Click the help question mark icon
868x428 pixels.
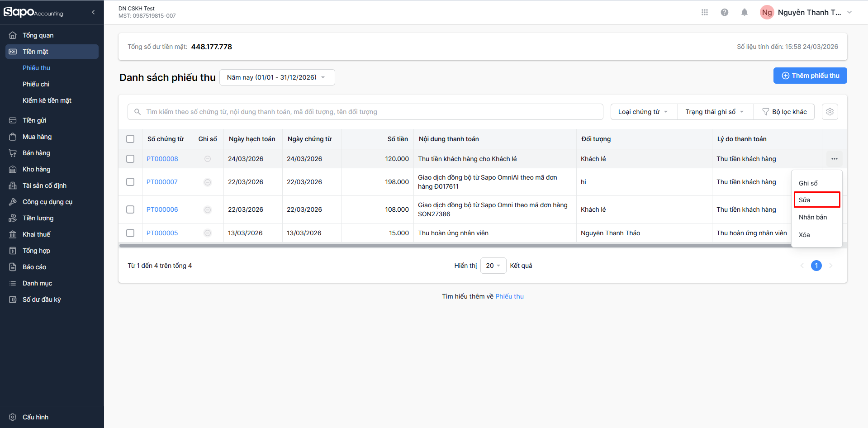click(x=724, y=12)
